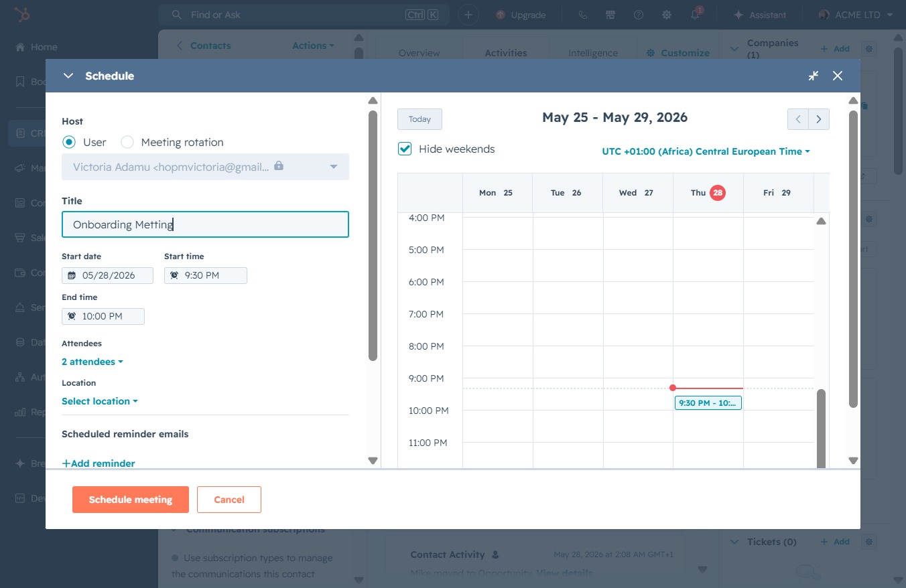Click the 9:30 PM meeting block on calendar
The image size is (906, 588).
click(x=708, y=402)
